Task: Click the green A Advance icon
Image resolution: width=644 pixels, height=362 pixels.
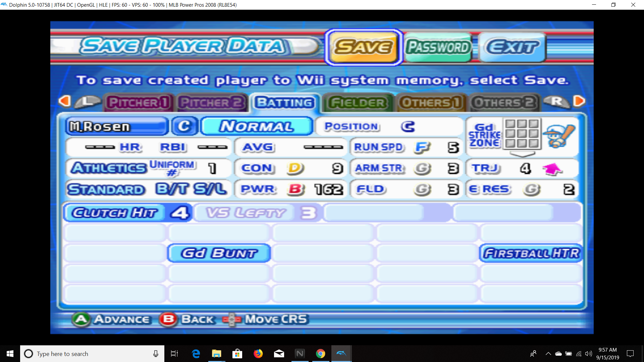Action: 81,319
